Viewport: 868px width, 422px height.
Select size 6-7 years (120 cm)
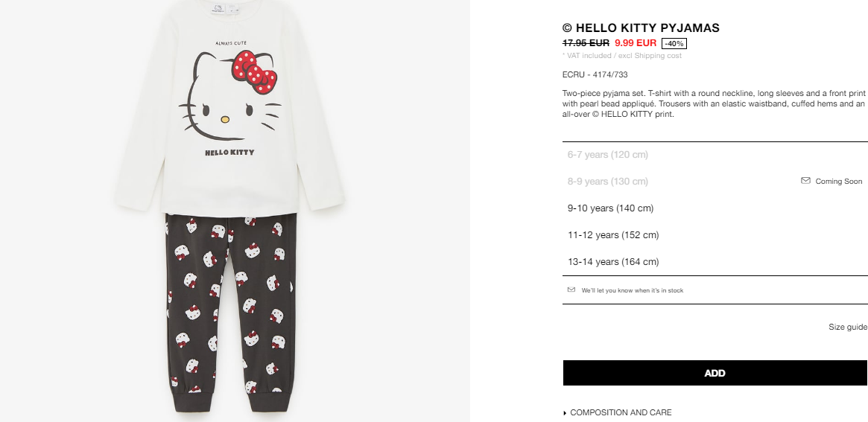pos(715,155)
